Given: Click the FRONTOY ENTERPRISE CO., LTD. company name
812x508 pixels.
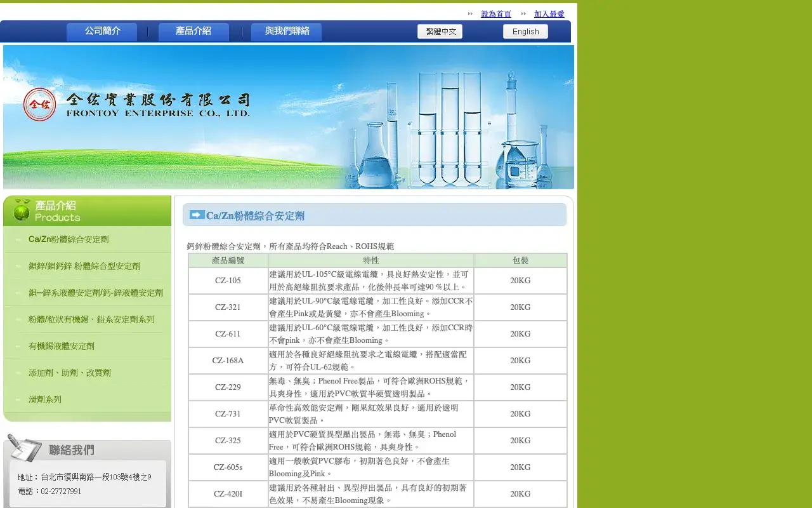Looking at the screenshot, I should click(x=158, y=114).
